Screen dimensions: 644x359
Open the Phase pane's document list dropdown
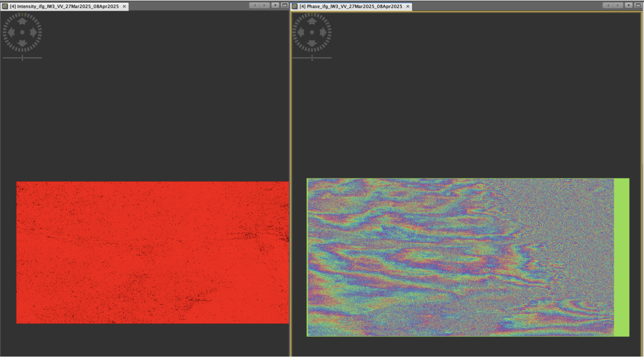click(x=628, y=5)
